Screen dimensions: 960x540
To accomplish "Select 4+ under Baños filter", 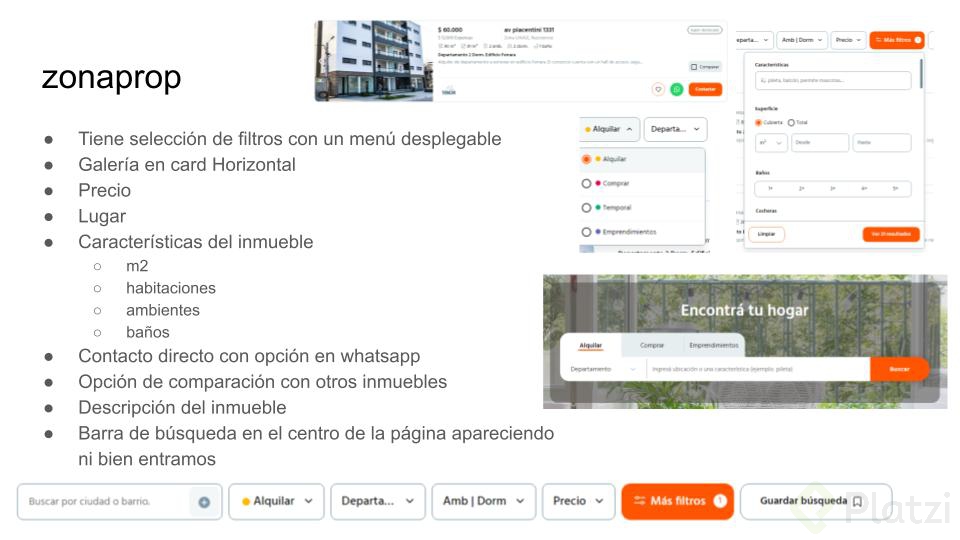I will click(x=864, y=189).
